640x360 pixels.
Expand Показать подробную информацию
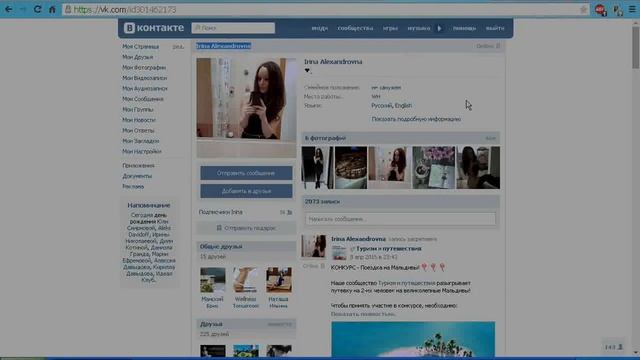(x=416, y=119)
